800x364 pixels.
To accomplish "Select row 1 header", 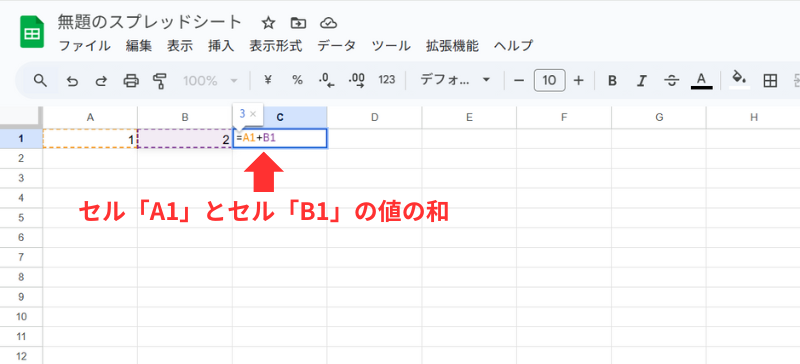I will (x=21, y=138).
